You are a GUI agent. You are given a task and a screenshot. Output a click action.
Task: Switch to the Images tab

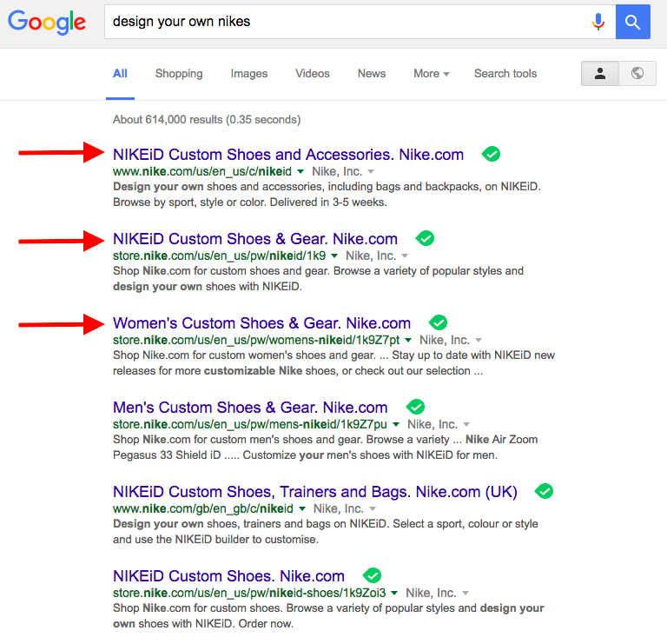(249, 74)
